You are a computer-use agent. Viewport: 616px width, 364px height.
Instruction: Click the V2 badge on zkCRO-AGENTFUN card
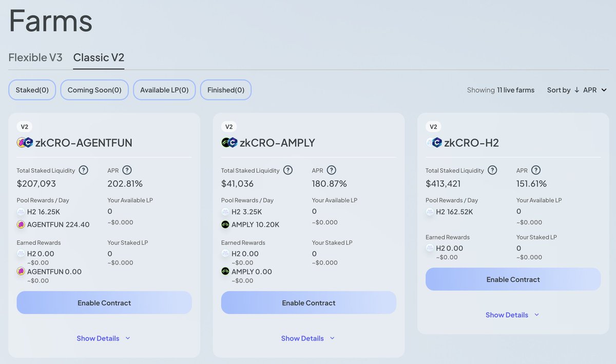tap(23, 126)
